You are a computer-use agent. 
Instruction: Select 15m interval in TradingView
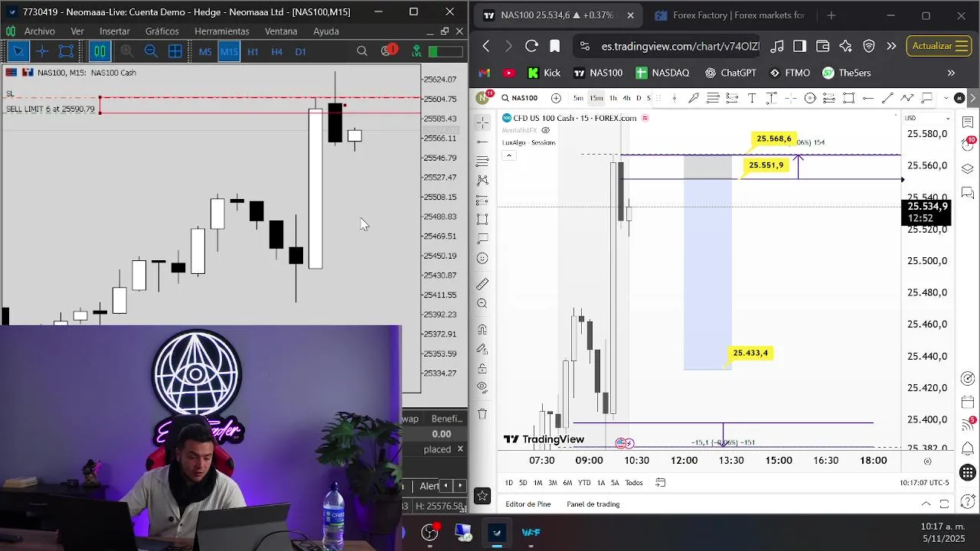pyautogui.click(x=596, y=98)
